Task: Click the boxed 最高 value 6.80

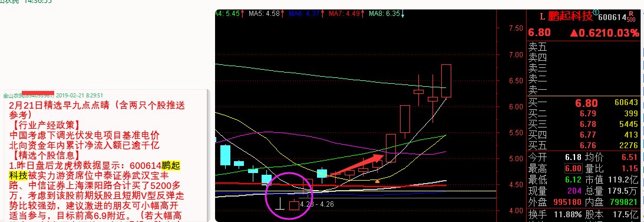Action: 573,168
